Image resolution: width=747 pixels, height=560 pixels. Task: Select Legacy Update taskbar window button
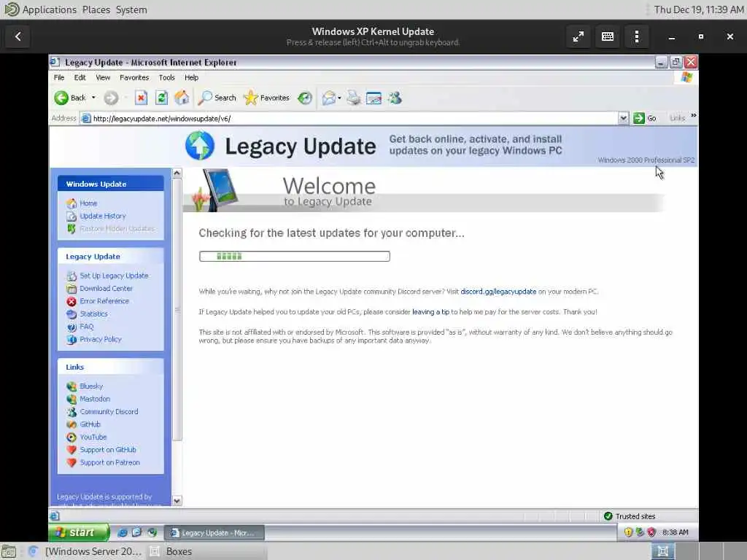pyautogui.click(x=214, y=533)
